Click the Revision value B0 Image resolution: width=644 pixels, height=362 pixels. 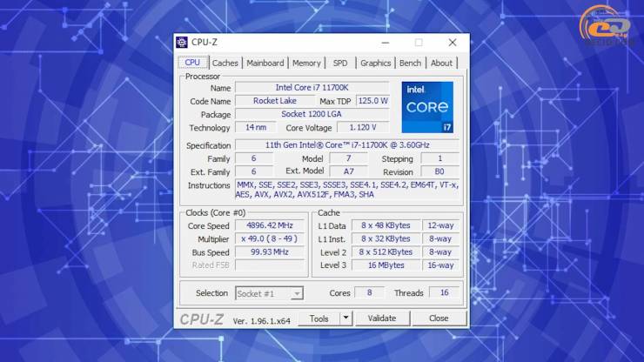tap(439, 171)
